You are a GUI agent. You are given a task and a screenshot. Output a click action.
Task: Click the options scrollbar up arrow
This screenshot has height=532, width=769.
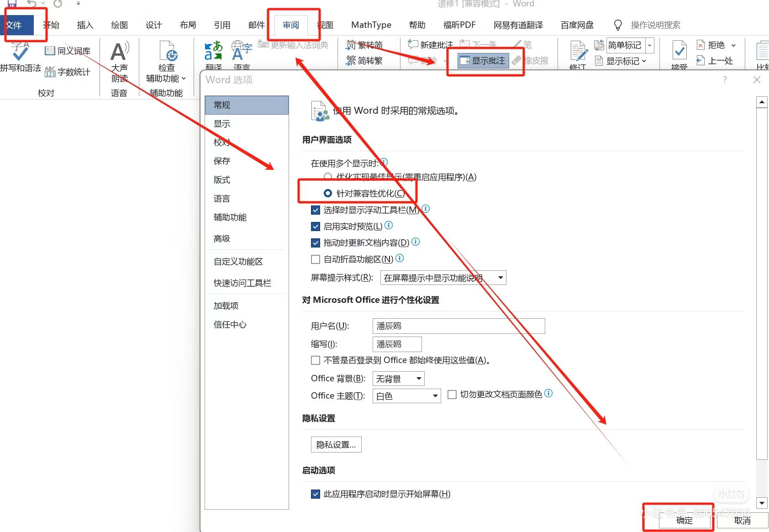click(762, 102)
